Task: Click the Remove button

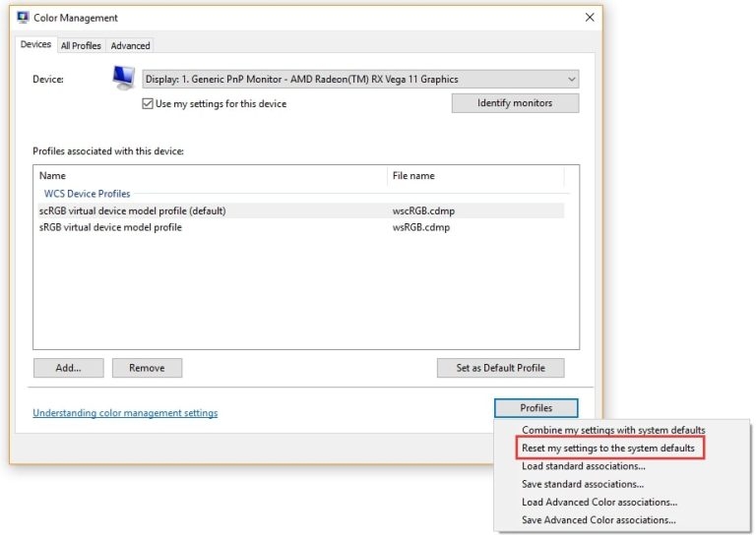Action: pyautogui.click(x=147, y=368)
